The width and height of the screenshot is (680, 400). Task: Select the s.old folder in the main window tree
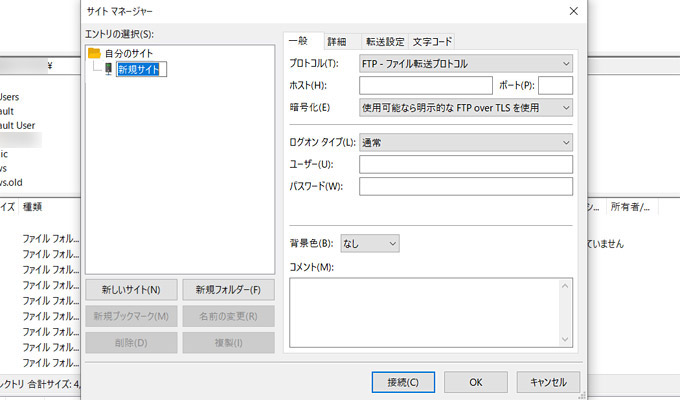click(11, 182)
